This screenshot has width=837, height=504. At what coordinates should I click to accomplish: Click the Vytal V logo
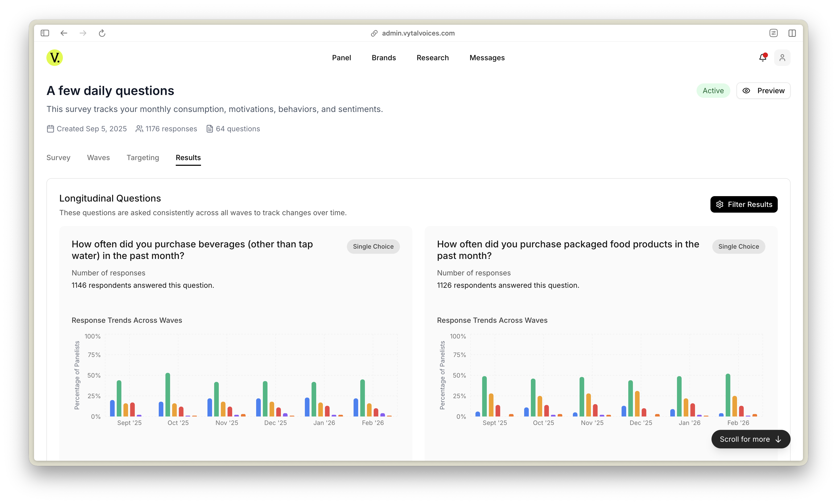54,57
